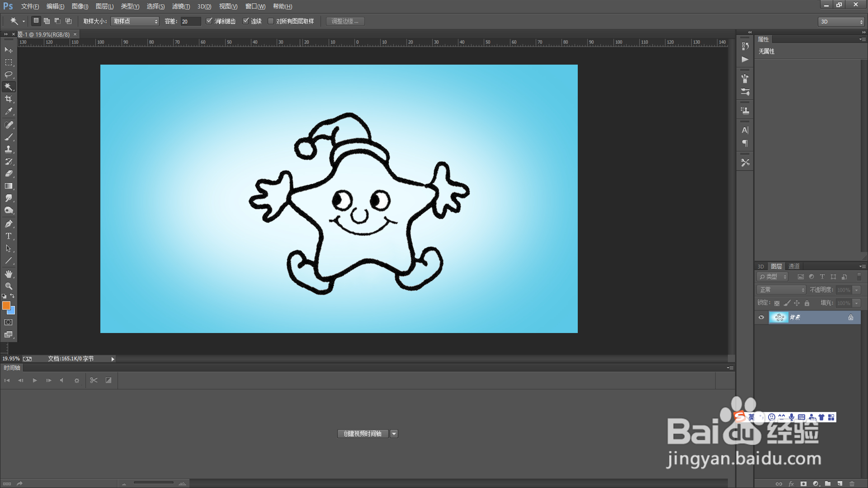
Task: Select the Eraser tool
Action: click(9, 174)
